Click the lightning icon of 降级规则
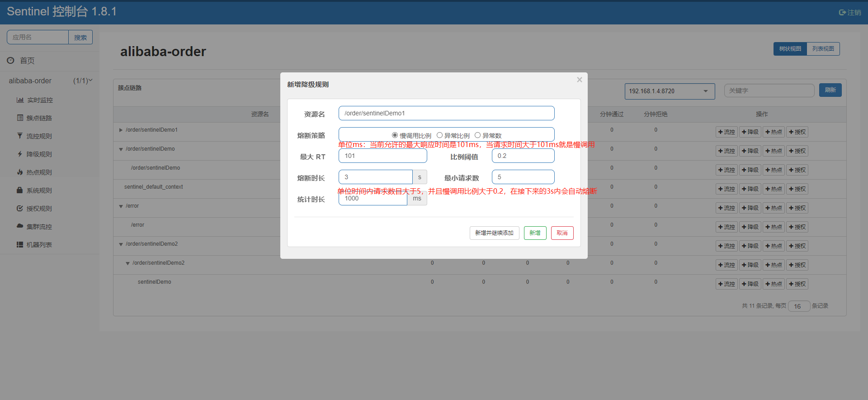The image size is (868, 400). [20, 154]
